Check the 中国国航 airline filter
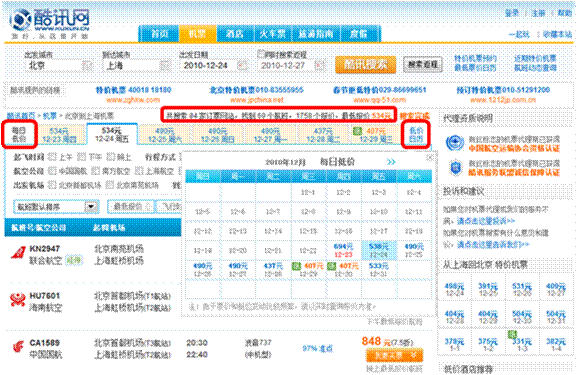 (x=53, y=171)
